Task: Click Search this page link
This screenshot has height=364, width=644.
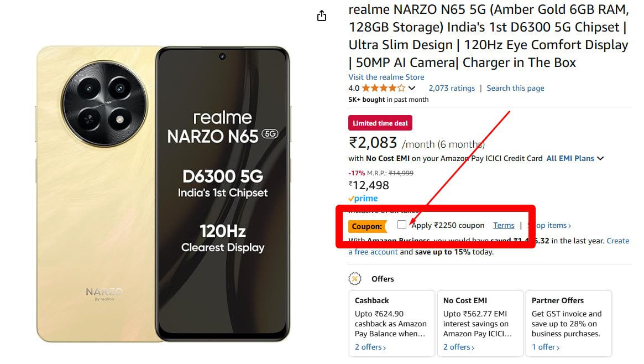Action: tap(515, 88)
